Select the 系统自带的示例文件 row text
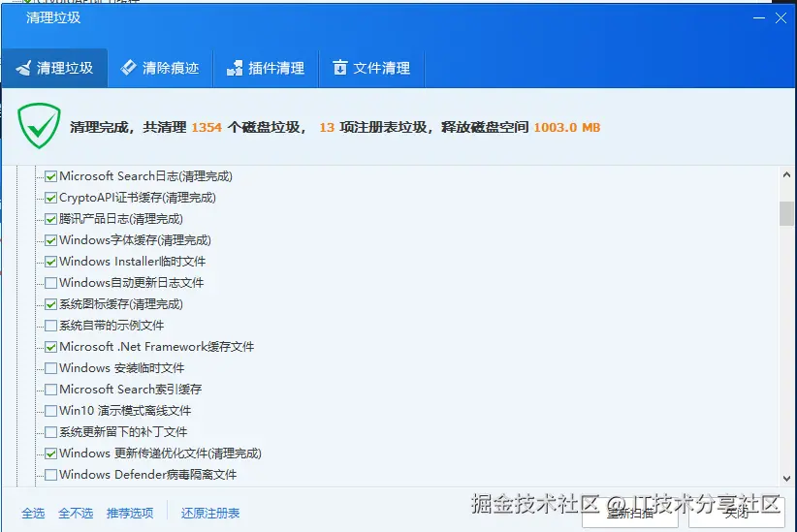The image size is (797, 532). (x=112, y=326)
